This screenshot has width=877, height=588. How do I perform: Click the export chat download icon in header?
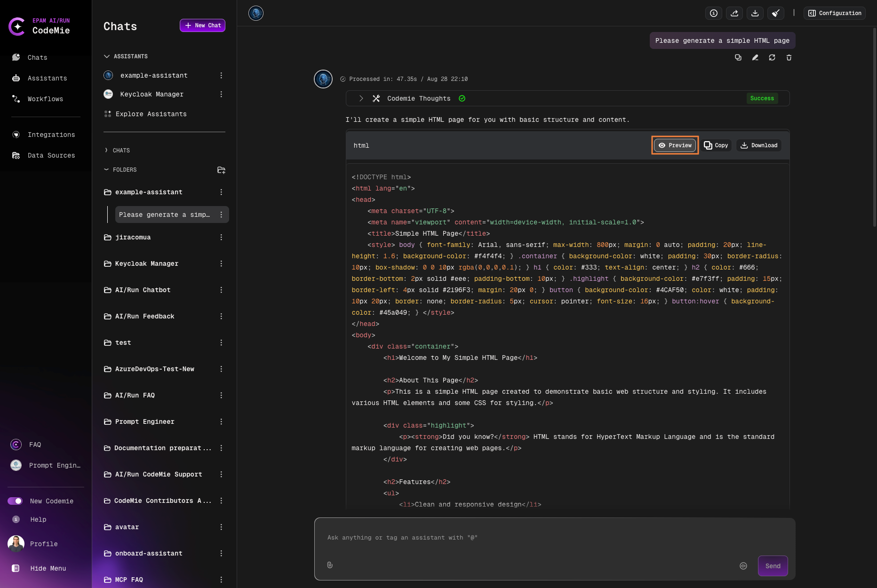pyautogui.click(x=755, y=13)
